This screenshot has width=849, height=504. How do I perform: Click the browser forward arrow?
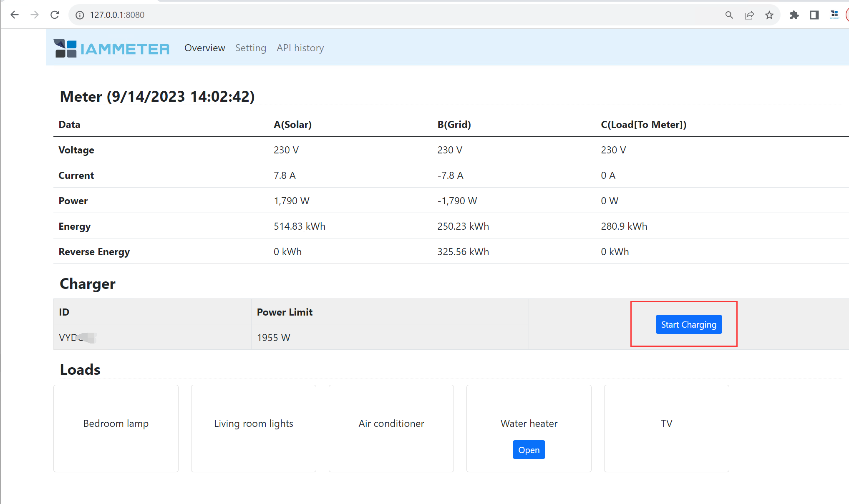35,15
